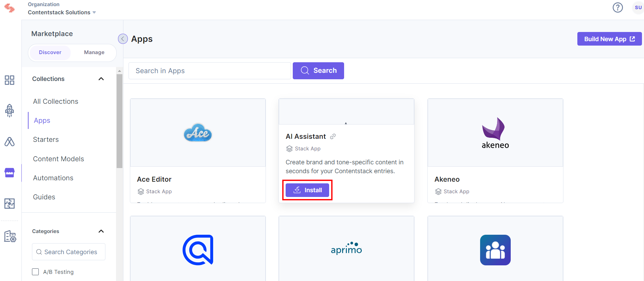644x281 pixels.
Task: Open the Launch rocket icon in left rail
Action: pos(10,111)
